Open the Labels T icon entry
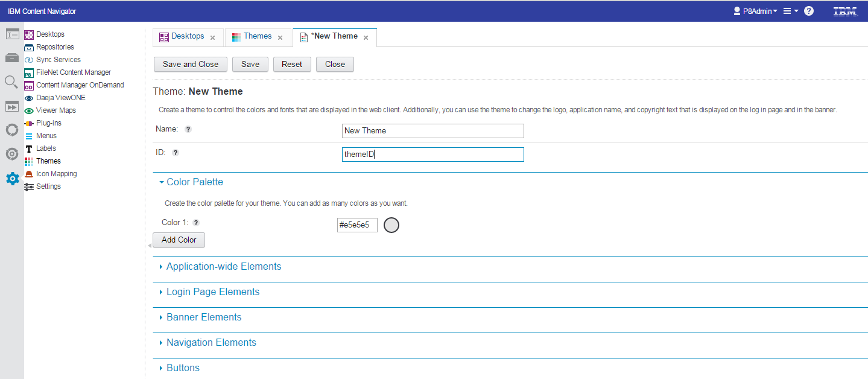 [x=29, y=148]
